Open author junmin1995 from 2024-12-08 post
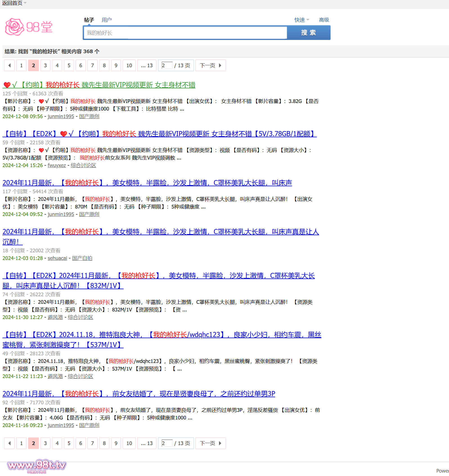Viewport: 449px width, 476px height. (x=61, y=116)
